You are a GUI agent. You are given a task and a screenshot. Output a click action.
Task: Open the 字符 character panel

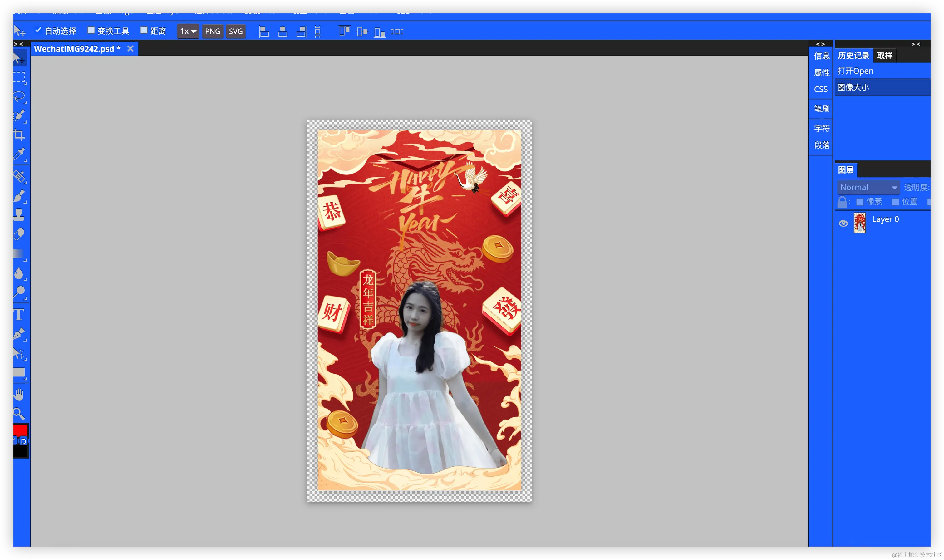[821, 129]
